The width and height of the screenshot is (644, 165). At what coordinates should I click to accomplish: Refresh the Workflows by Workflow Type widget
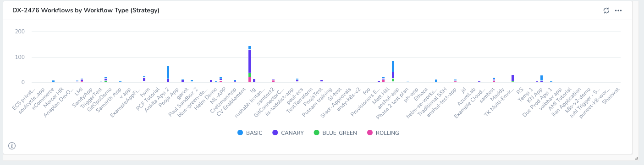[x=606, y=11]
